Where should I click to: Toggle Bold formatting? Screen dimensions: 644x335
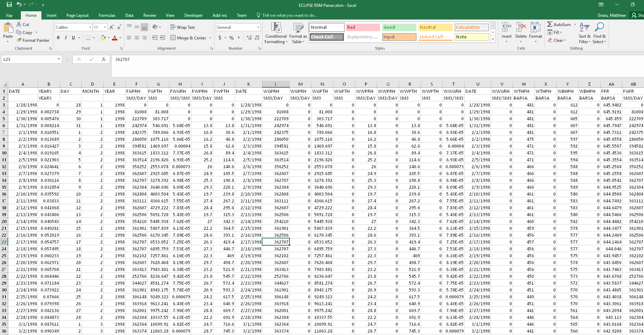click(58, 38)
